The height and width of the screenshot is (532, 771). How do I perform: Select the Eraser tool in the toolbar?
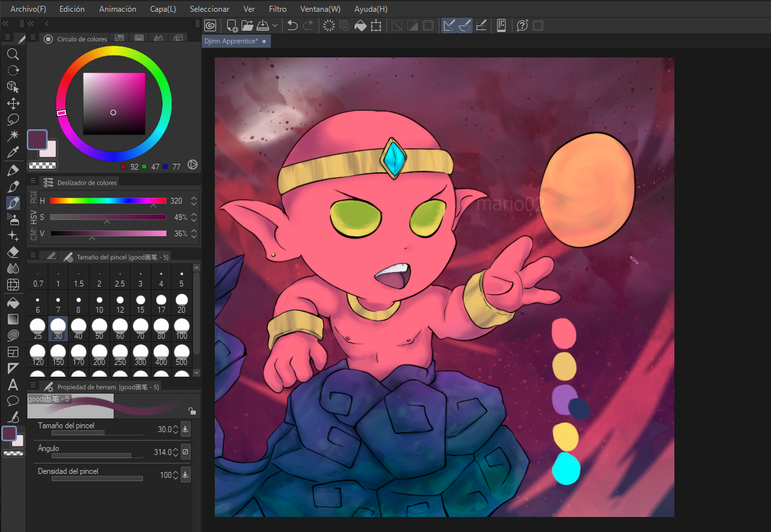(12, 252)
